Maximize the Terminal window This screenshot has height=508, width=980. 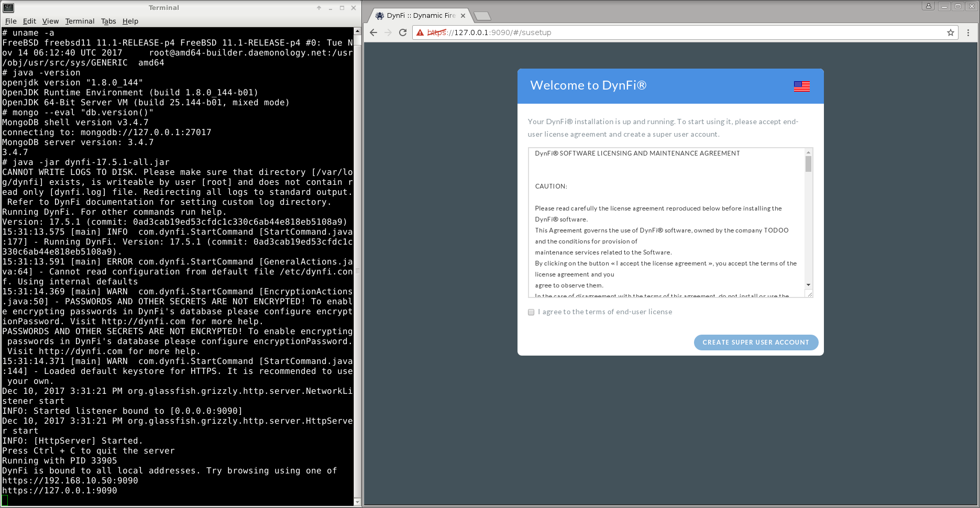342,8
